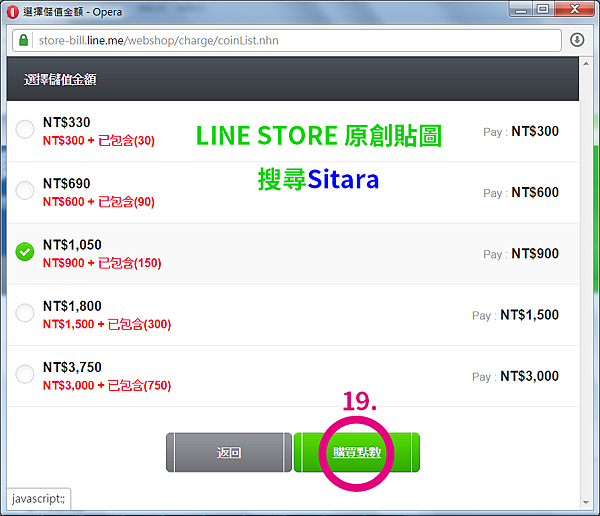
Task: Click the scrollbar down arrow
Action: click(586, 502)
